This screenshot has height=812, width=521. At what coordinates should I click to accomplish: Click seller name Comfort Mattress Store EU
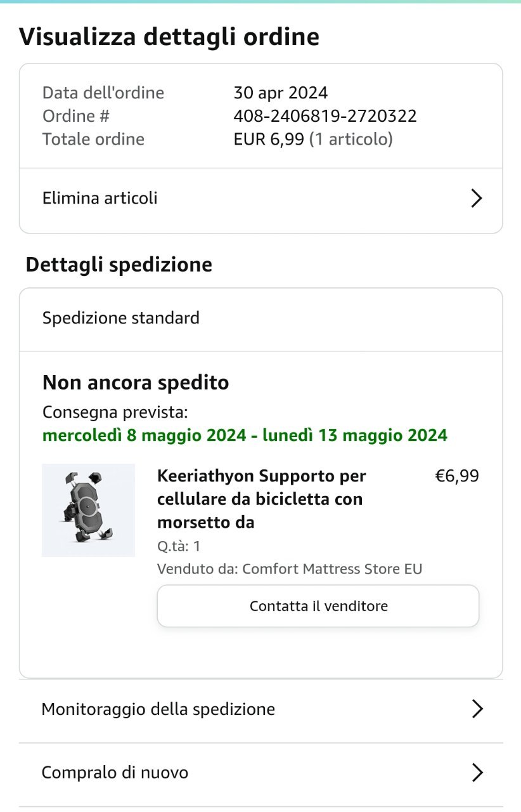click(x=332, y=569)
